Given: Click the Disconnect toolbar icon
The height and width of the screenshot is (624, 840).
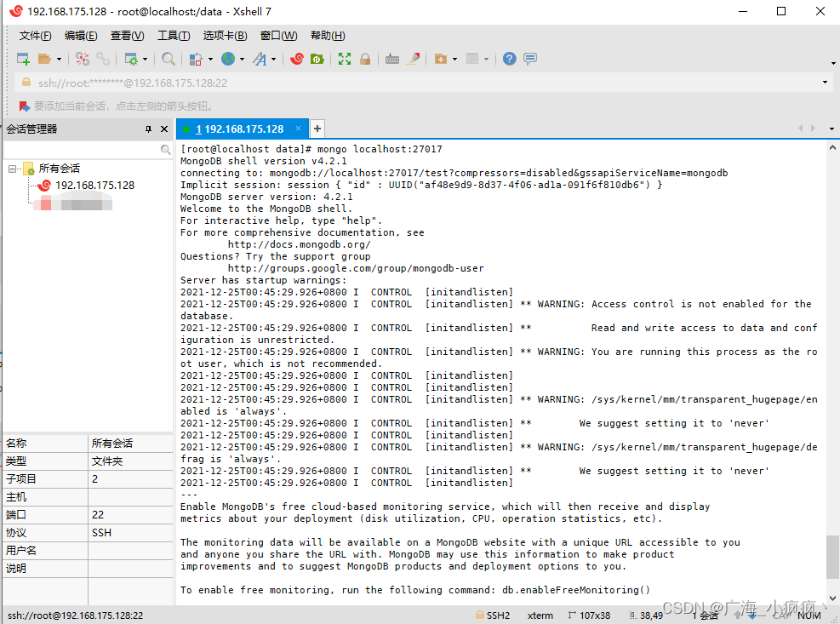Looking at the screenshot, I should (82, 59).
